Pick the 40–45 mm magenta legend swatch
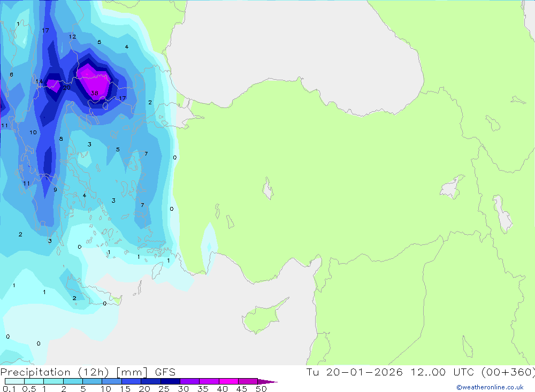 point(228,381)
